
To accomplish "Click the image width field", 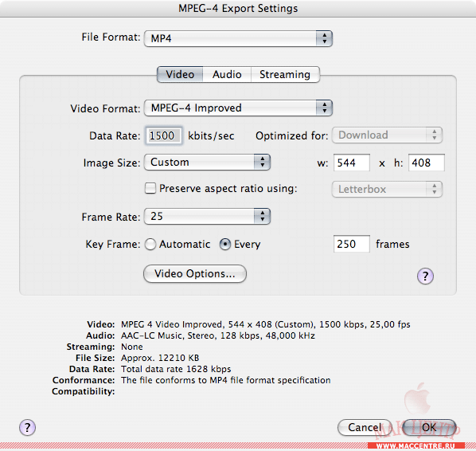I will point(352,163).
